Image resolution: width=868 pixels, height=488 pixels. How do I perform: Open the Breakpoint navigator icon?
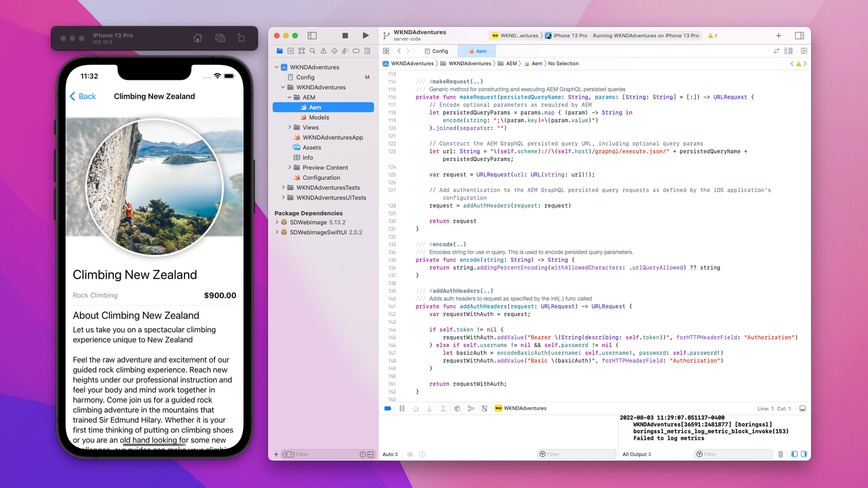pos(356,51)
